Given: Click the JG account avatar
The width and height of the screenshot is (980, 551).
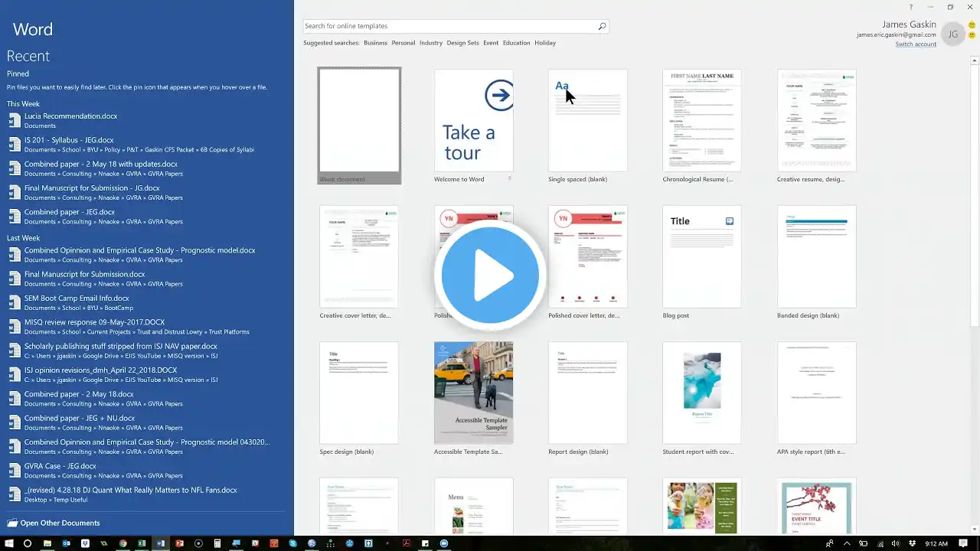Looking at the screenshot, I should point(952,34).
